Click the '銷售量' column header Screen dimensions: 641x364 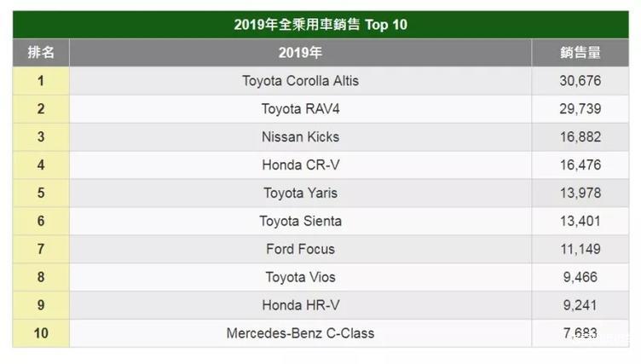[580, 53]
